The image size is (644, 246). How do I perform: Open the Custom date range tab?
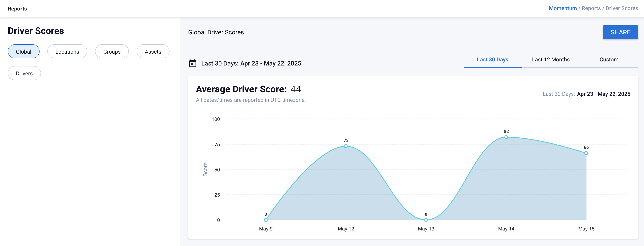(609, 60)
